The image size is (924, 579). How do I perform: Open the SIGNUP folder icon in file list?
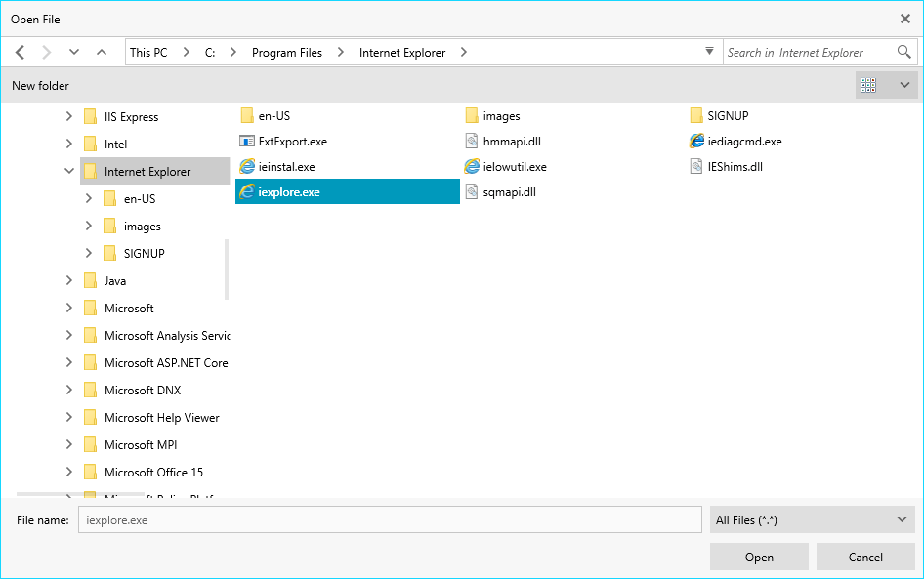pyautogui.click(x=696, y=116)
